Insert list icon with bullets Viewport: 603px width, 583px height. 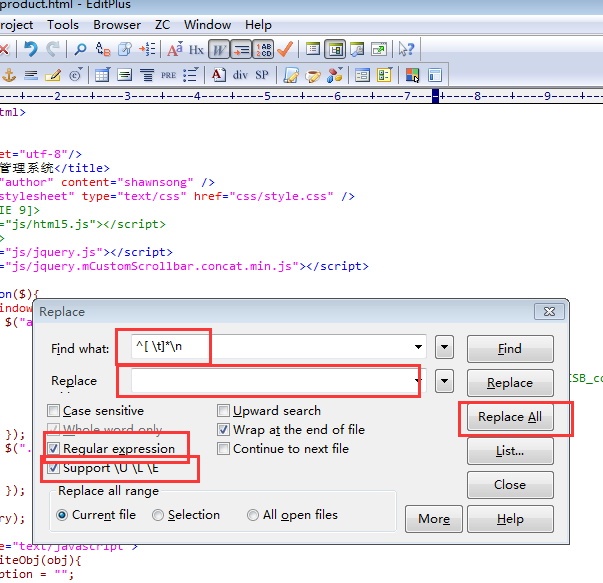pyautogui.click(x=190, y=75)
